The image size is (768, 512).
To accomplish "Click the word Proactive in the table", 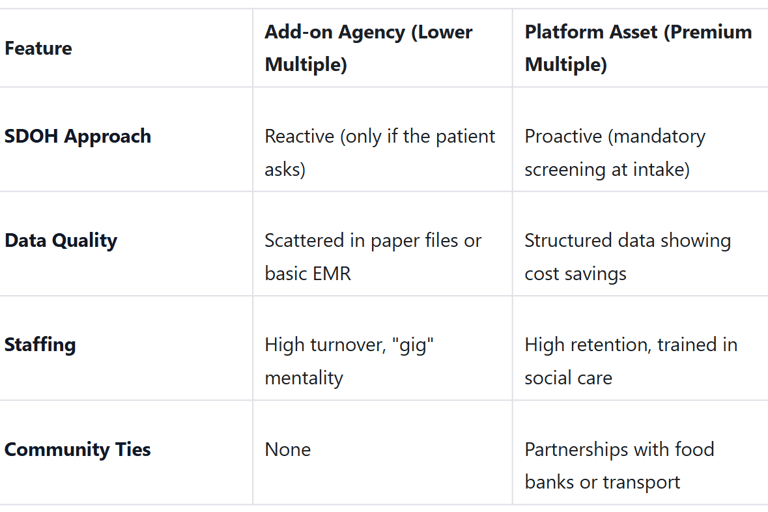I will 563,136.
